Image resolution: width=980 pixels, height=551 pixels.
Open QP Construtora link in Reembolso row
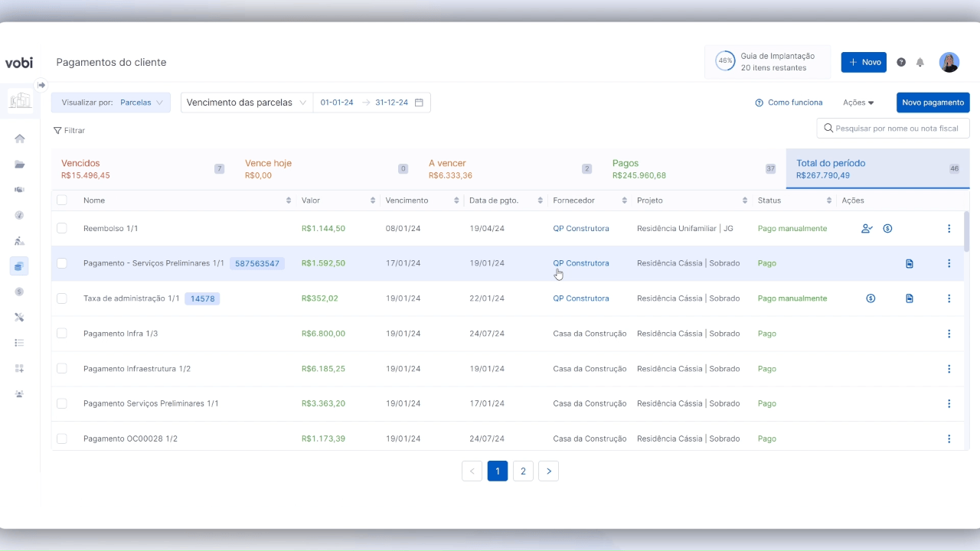click(581, 228)
